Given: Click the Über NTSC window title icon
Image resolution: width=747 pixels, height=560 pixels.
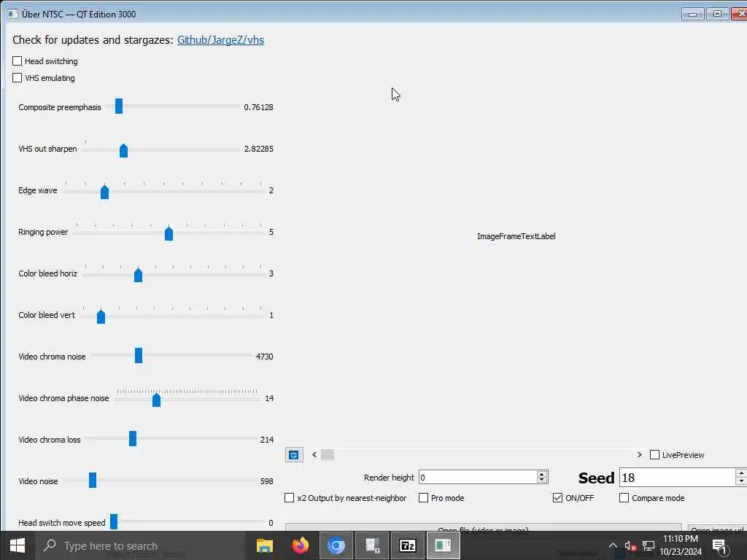Looking at the screenshot, I should pyautogui.click(x=12, y=14).
